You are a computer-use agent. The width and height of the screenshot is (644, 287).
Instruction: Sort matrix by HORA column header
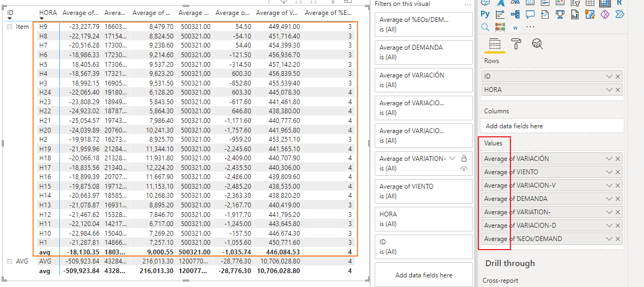coord(48,12)
